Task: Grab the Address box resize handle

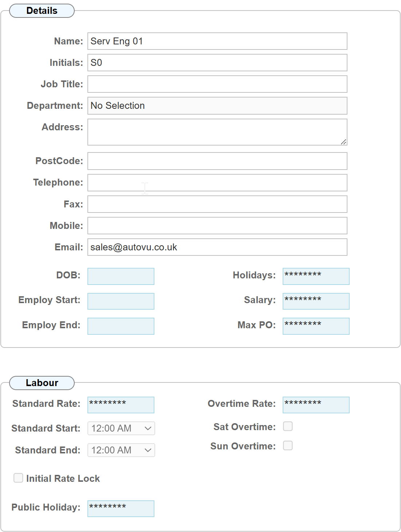Action: [343, 142]
